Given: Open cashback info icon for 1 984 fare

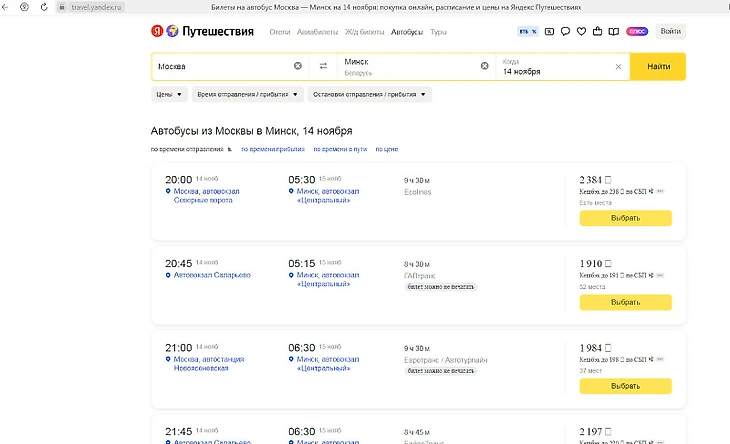Looking at the screenshot, I should click(x=660, y=359).
